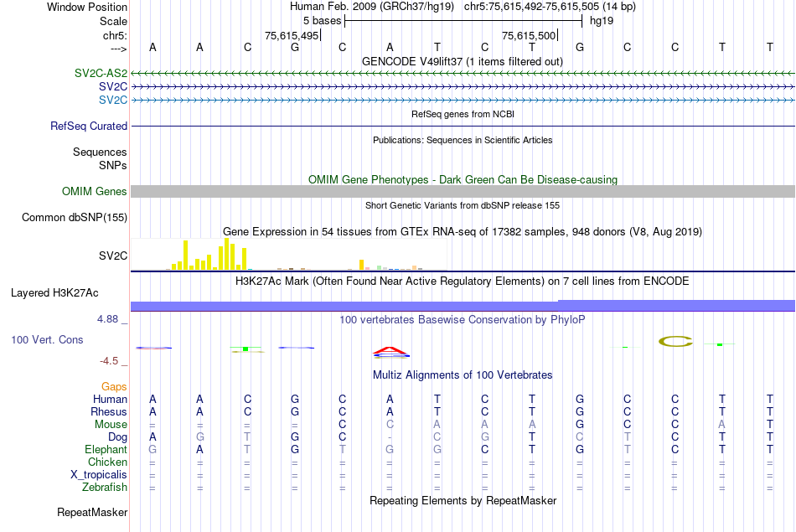The width and height of the screenshot is (796, 532).
Task: Click the large olive C conservation logo
Action: 675,342
